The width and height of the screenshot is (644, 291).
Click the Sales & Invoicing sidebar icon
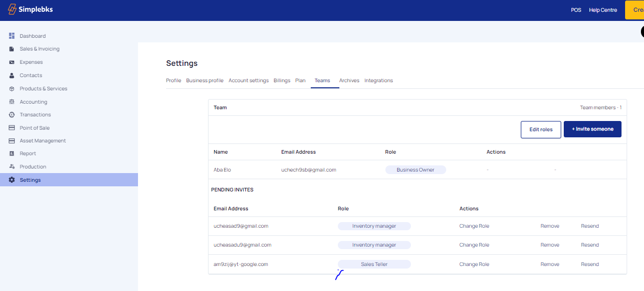[12, 49]
